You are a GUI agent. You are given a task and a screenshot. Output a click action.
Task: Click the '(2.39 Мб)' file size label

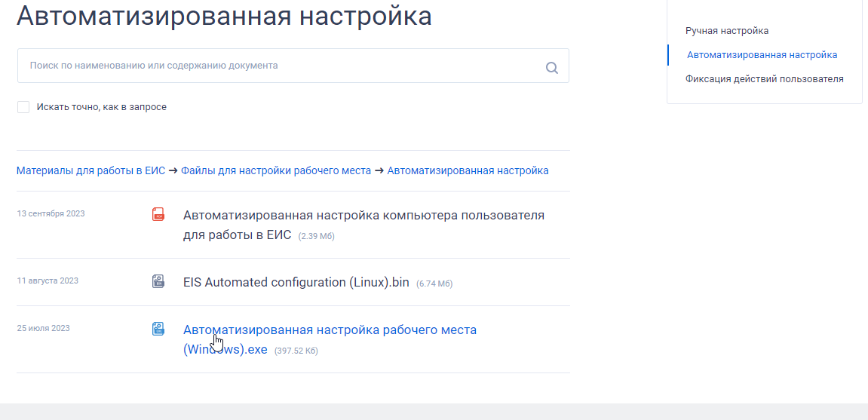tap(316, 236)
